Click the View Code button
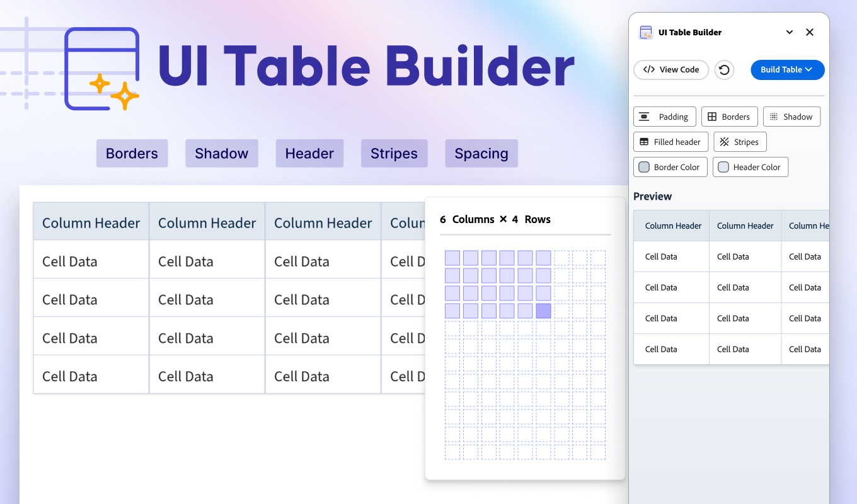This screenshot has width=857, height=504. 670,69
